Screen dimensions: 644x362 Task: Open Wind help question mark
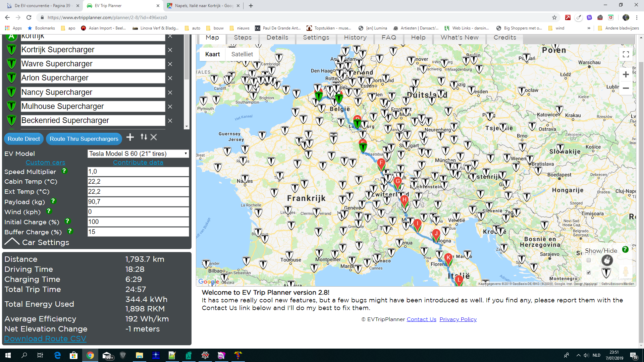click(49, 211)
